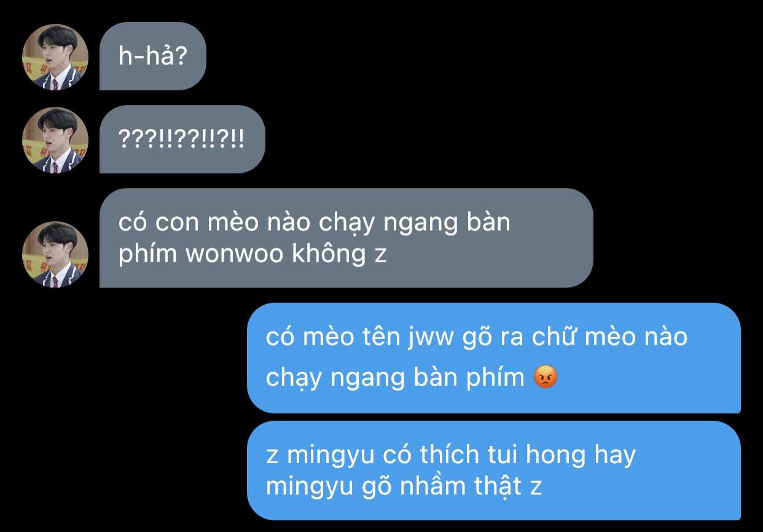Open the avatar beside the "h-hả?" message
This screenshot has height=532, width=763.
click(55, 57)
